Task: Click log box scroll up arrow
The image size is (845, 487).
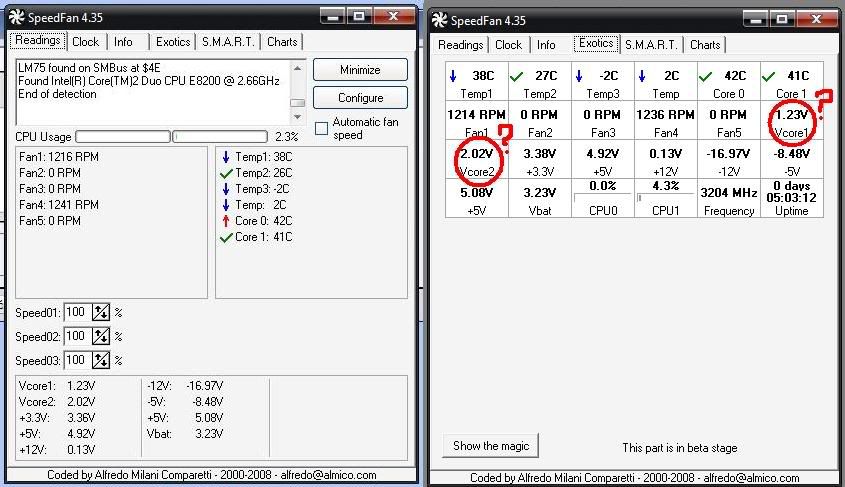Action: pos(297,68)
